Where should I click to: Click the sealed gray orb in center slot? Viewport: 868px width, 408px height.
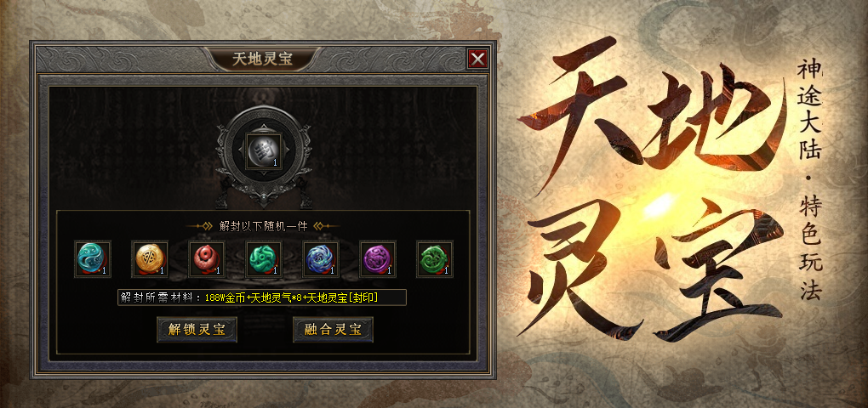coord(264,151)
